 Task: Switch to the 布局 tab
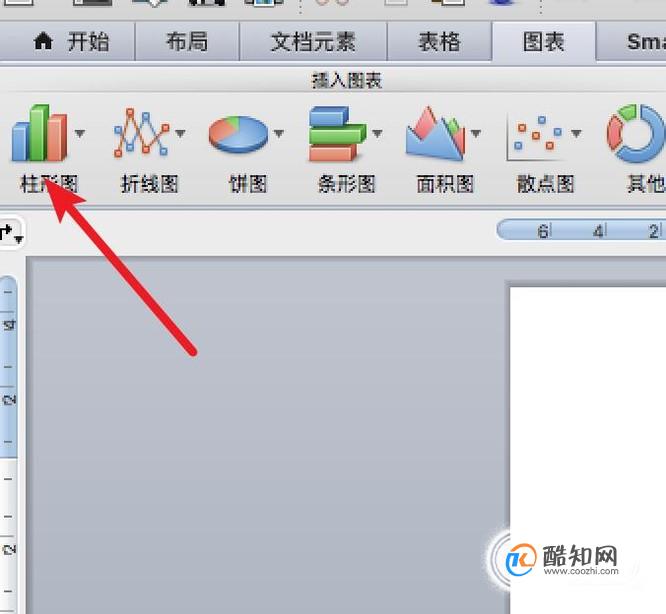[187, 42]
